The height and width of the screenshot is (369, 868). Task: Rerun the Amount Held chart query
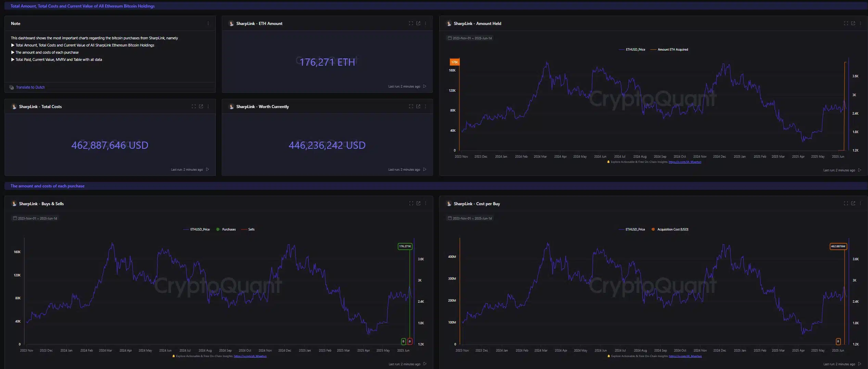859,170
